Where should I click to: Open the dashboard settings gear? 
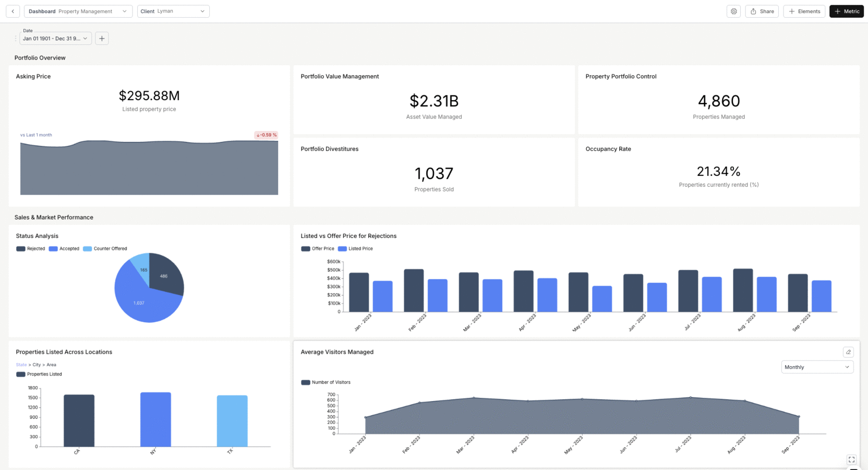[x=733, y=11]
